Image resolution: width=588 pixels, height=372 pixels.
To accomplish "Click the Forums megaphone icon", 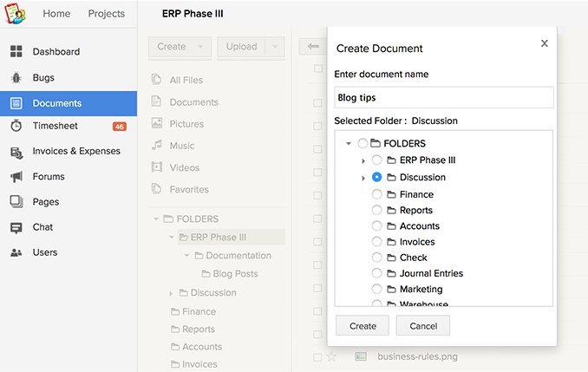I will [x=16, y=177].
